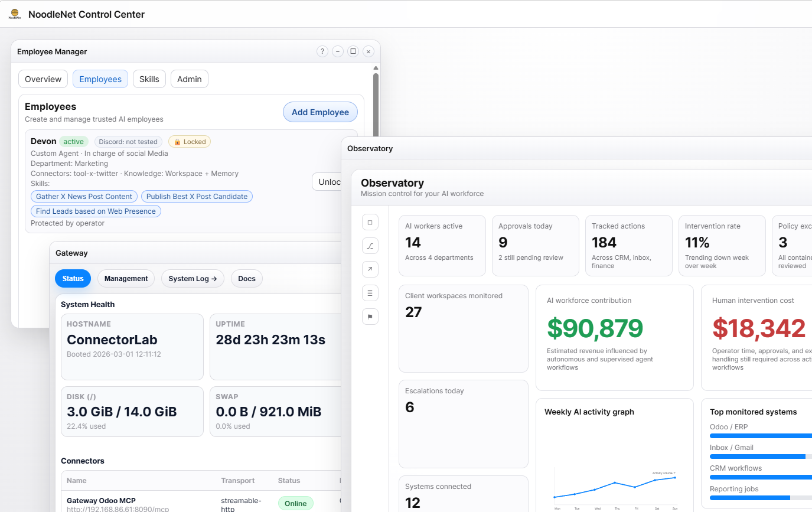Click the Add Employee button
This screenshot has height=512, width=812.
[x=320, y=112]
